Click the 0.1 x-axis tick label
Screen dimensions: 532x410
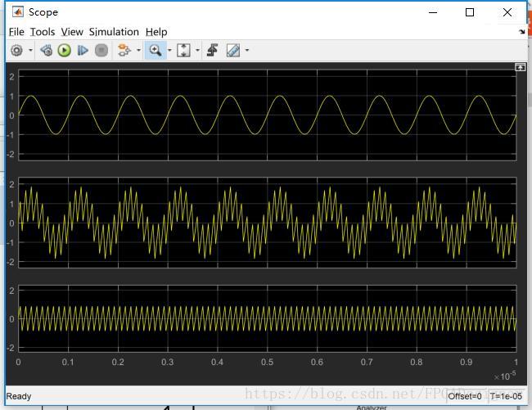68,363
